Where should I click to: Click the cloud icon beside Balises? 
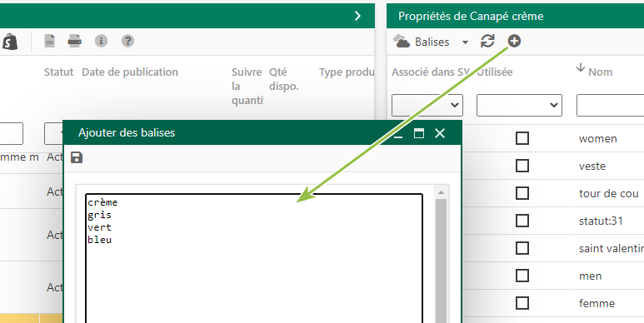click(x=402, y=42)
